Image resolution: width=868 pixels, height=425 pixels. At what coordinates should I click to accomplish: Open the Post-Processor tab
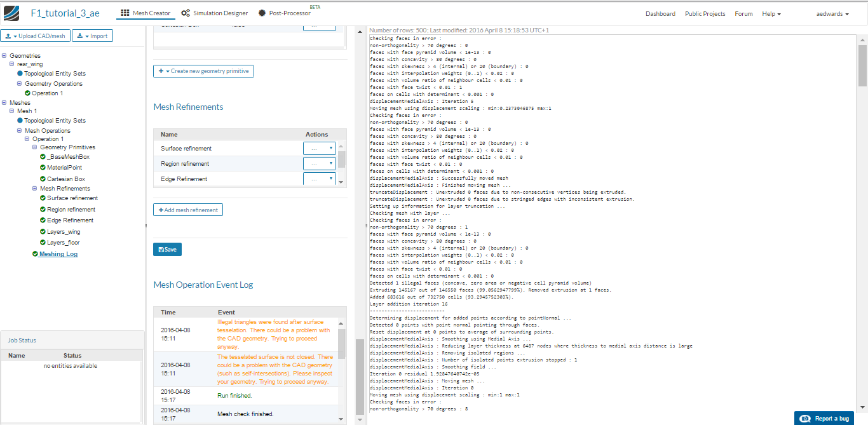click(285, 13)
